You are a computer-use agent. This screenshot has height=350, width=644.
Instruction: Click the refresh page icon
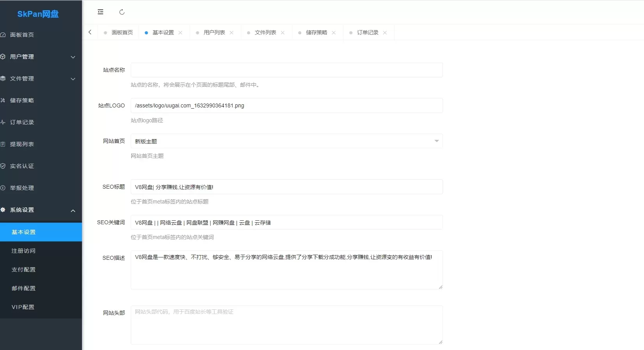pos(122,12)
